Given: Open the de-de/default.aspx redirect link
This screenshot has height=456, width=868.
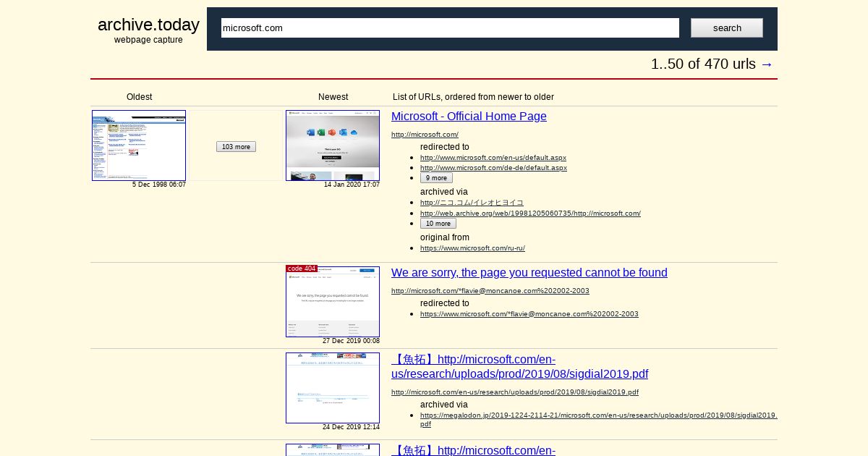Looking at the screenshot, I should tap(493, 167).
